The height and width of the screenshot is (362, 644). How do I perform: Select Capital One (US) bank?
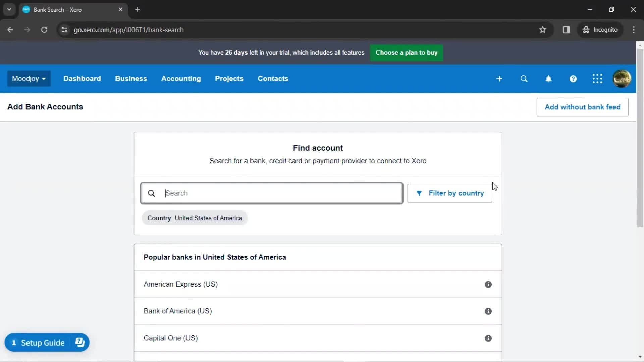pyautogui.click(x=318, y=338)
